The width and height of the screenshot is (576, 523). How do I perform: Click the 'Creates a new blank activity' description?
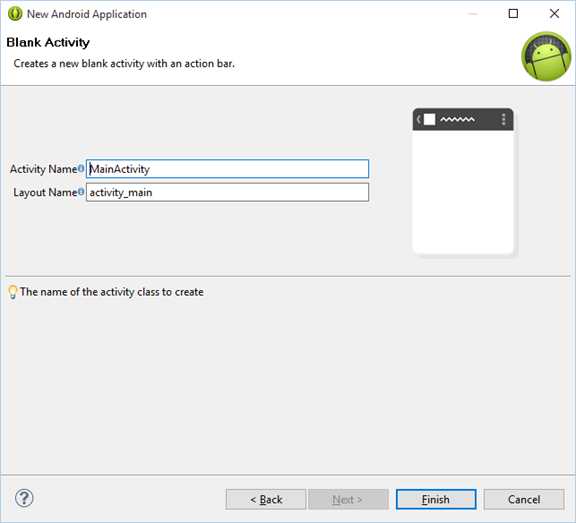click(x=124, y=64)
